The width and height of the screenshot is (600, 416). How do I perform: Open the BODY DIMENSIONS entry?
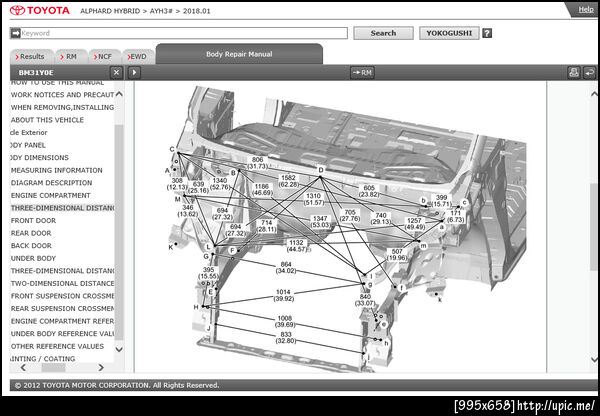click(40, 157)
